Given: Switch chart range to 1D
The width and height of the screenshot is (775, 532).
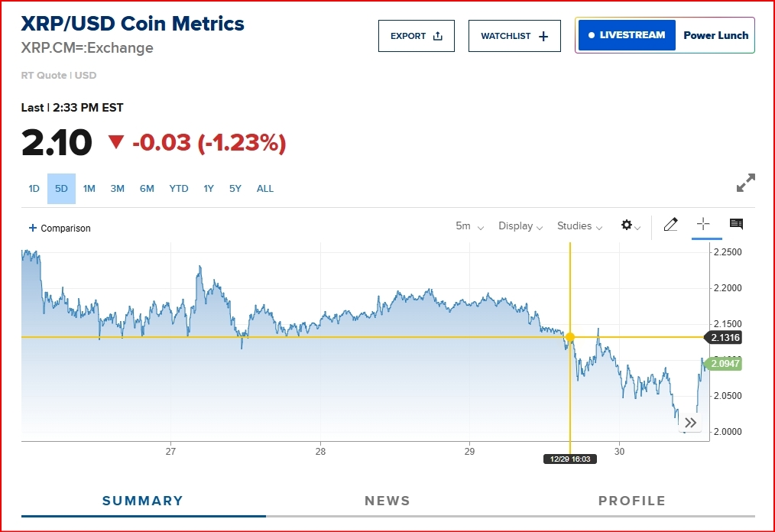Looking at the screenshot, I should [34, 189].
